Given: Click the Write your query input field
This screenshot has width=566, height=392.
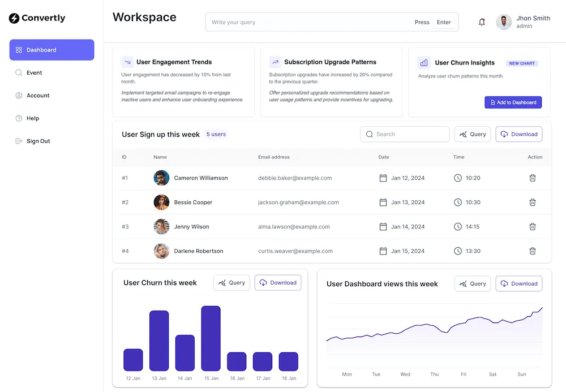Looking at the screenshot, I should [x=308, y=22].
